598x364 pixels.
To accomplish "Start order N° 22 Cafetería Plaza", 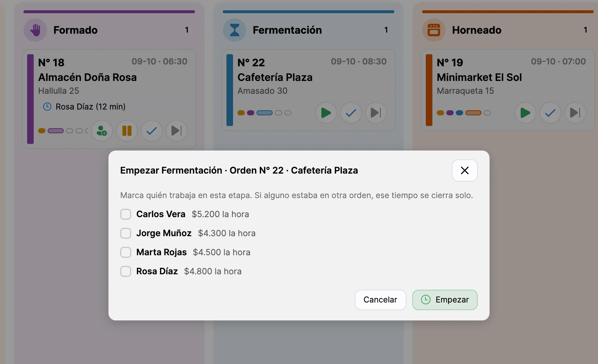I will click(326, 113).
